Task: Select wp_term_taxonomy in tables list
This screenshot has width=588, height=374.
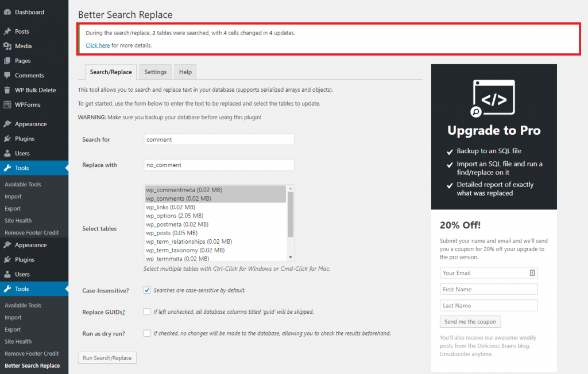Action: click(x=216, y=250)
